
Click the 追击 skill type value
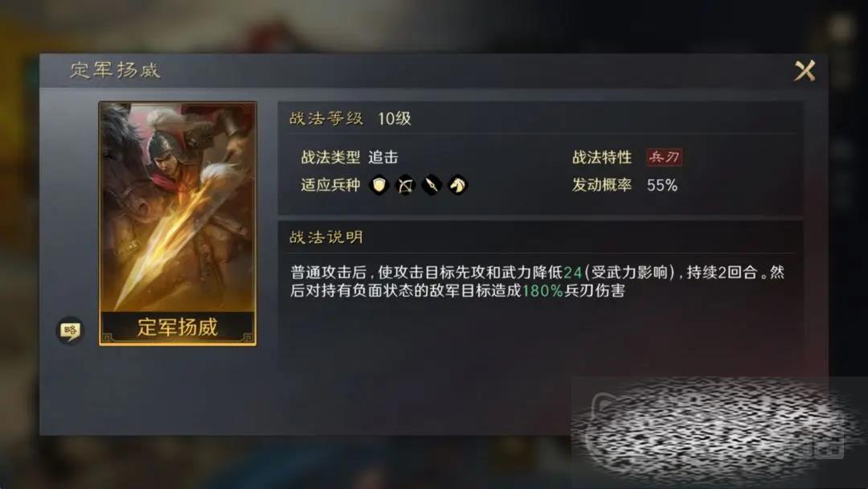[383, 158]
